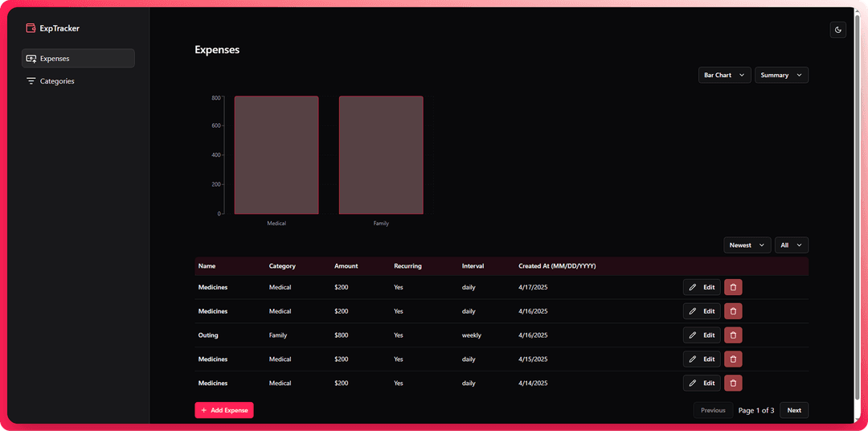Click the Medical bar in the chart

(276, 155)
